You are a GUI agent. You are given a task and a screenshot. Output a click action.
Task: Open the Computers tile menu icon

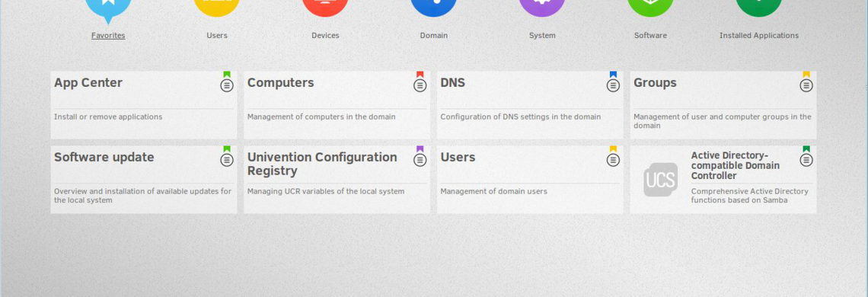[420, 85]
